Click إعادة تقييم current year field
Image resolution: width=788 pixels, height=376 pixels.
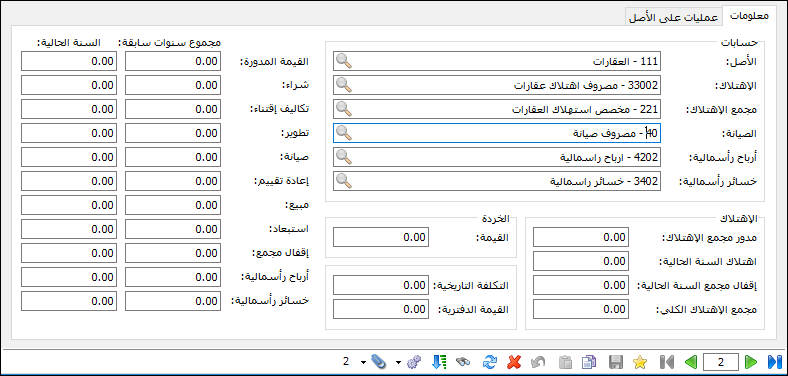(x=69, y=181)
